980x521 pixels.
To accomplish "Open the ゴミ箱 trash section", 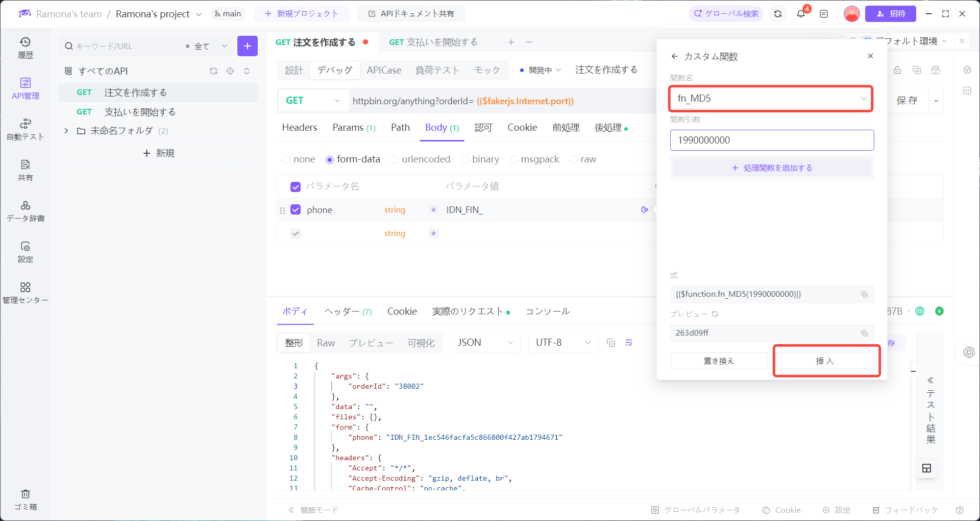I will (x=26, y=500).
